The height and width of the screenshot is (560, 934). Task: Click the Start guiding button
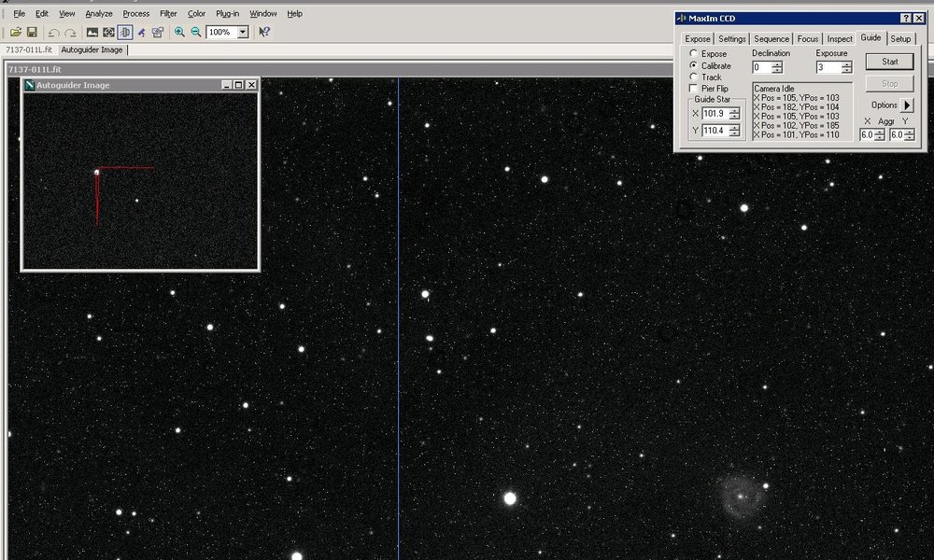pyautogui.click(x=889, y=62)
